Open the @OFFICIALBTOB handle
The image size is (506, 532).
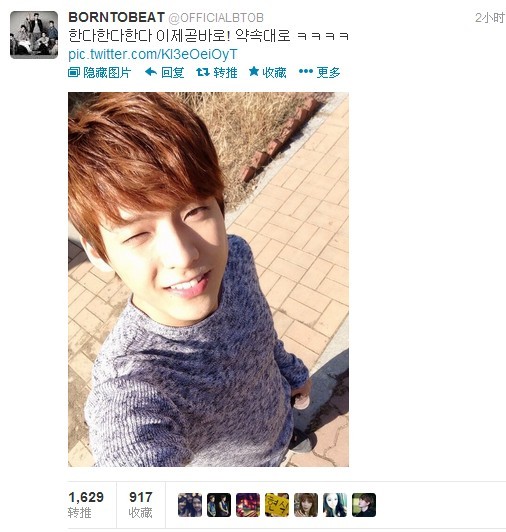[x=216, y=18]
